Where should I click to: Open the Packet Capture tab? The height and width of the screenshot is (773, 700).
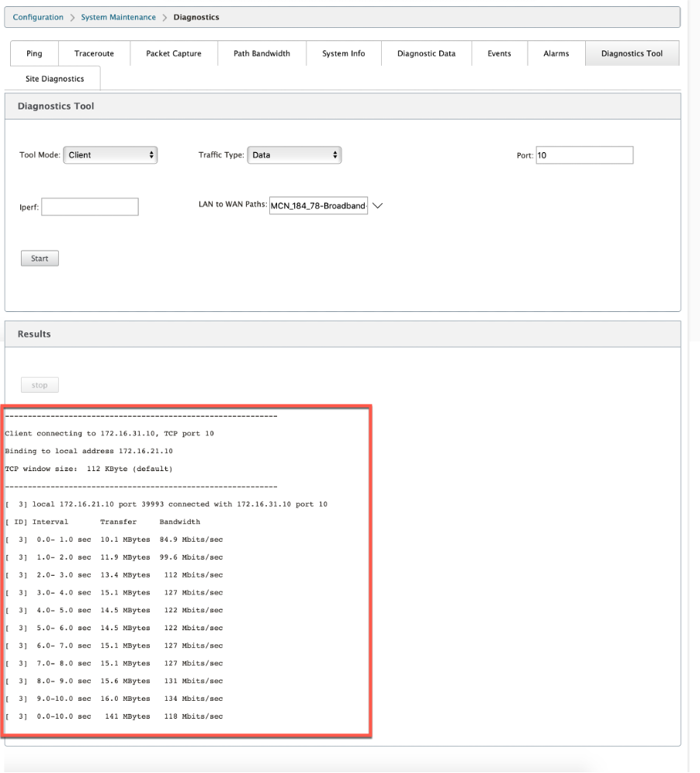(174, 54)
